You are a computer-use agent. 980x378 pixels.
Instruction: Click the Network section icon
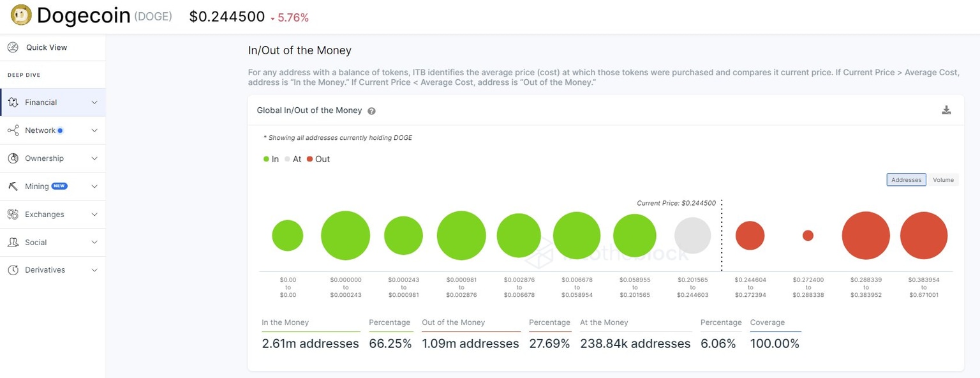click(x=13, y=130)
